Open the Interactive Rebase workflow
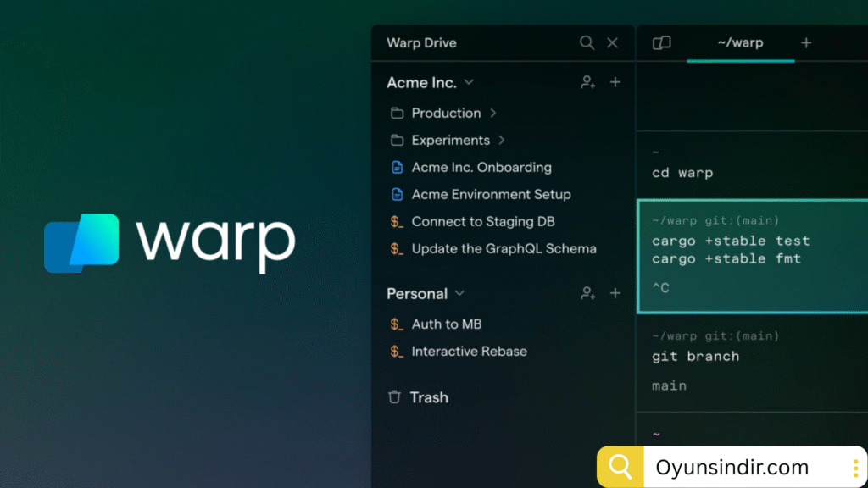Viewport: 868px width, 488px height. 469,351
